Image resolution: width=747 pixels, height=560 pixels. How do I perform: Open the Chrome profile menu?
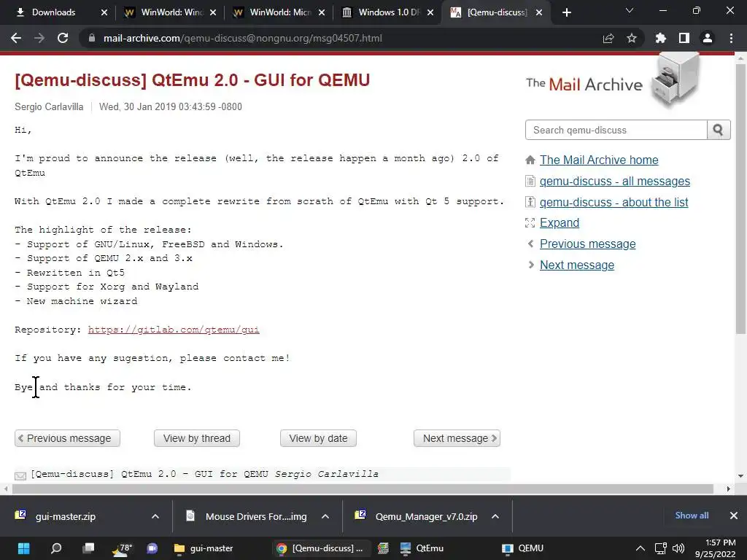click(x=708, y=38)
